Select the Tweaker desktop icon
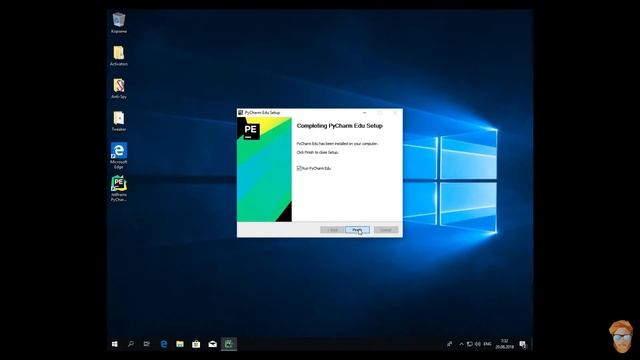This screenshot has width=640, height=360. click(119, 121)
